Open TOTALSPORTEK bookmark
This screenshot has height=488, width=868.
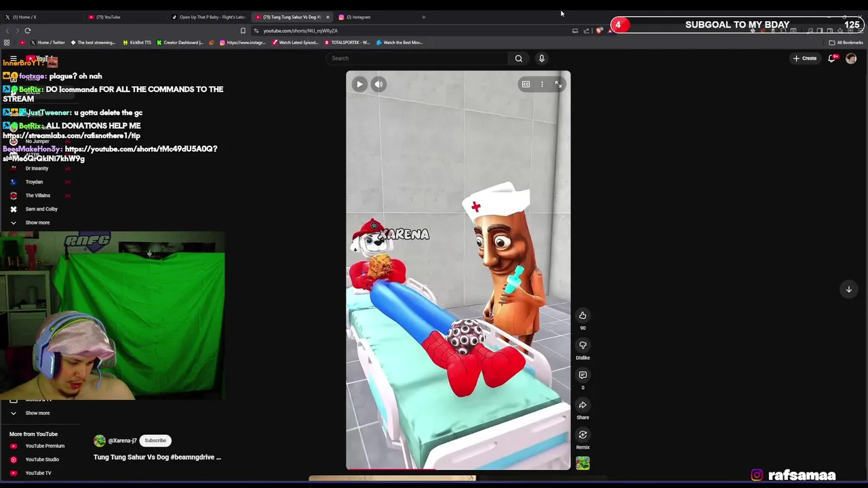[x=347, y=43]
